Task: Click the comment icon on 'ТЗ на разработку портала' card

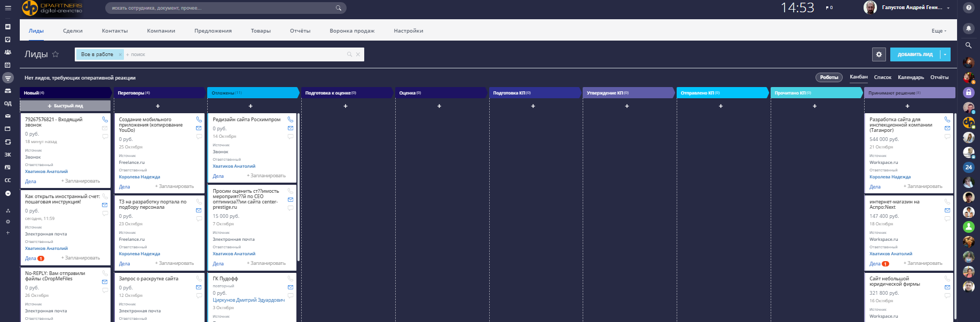Action: pyautogui.click(x=199, y=219)
